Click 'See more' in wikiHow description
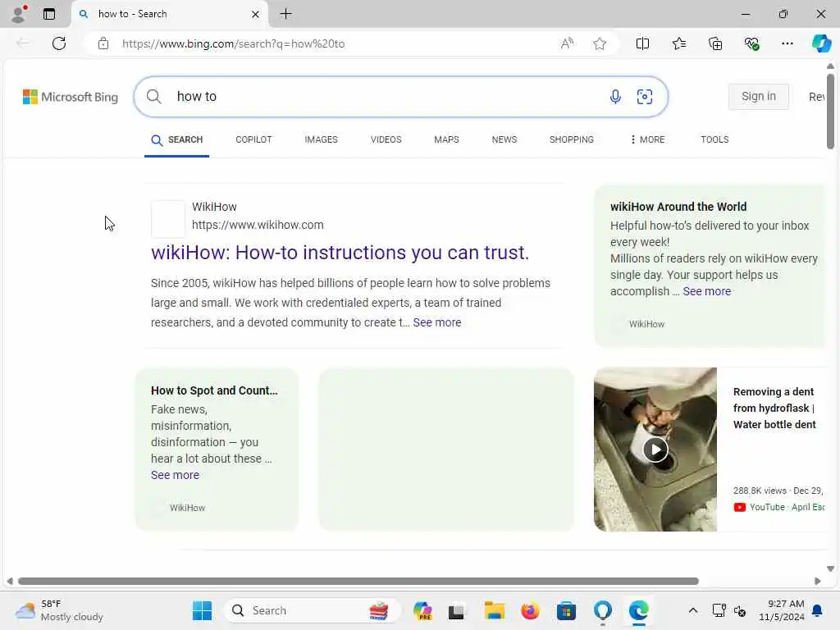The height and width of the screenshot is (630, 840). pos(436,322)
